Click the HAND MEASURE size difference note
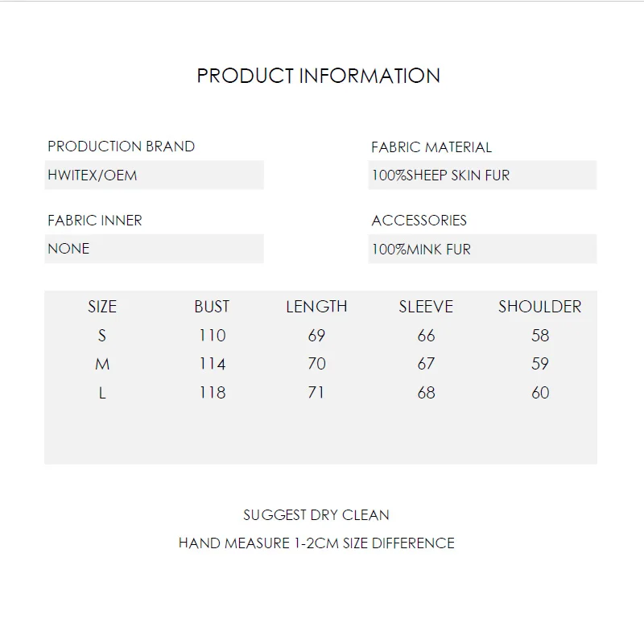The width and height of the screenshot is (644, 644). tap(316, 543)
